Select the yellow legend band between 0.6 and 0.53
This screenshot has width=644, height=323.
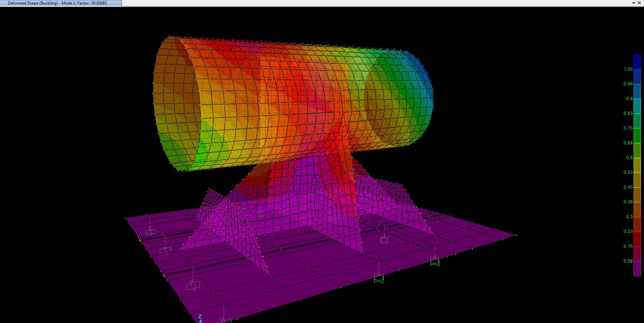pyautogui.click(x=637, y=165)
